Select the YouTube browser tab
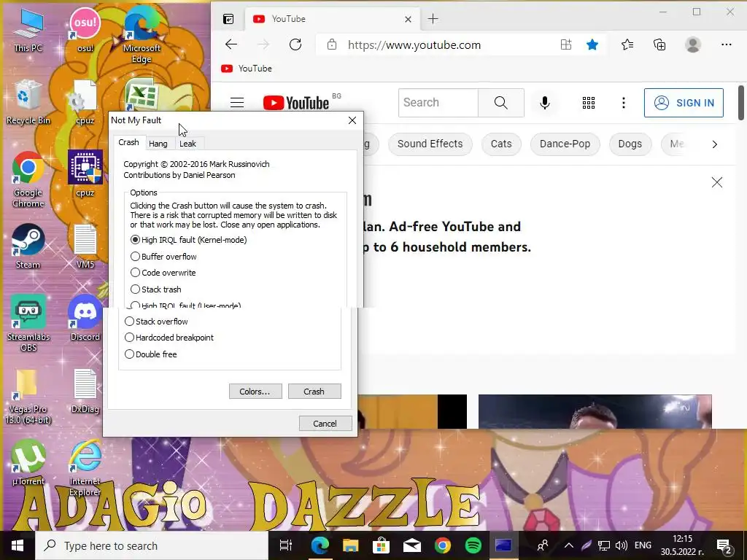747x560 pixels. (333, 19)
